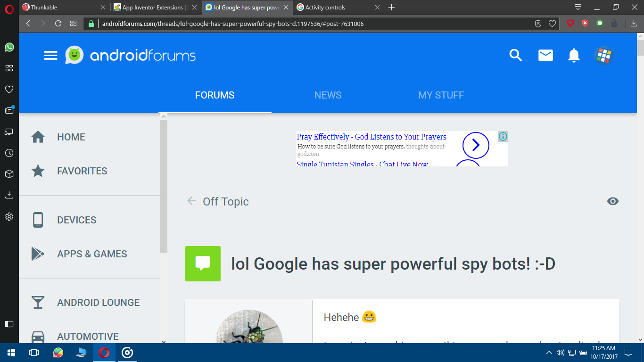
Task: Select the MY STUFF tab
Action: point(441,95)
